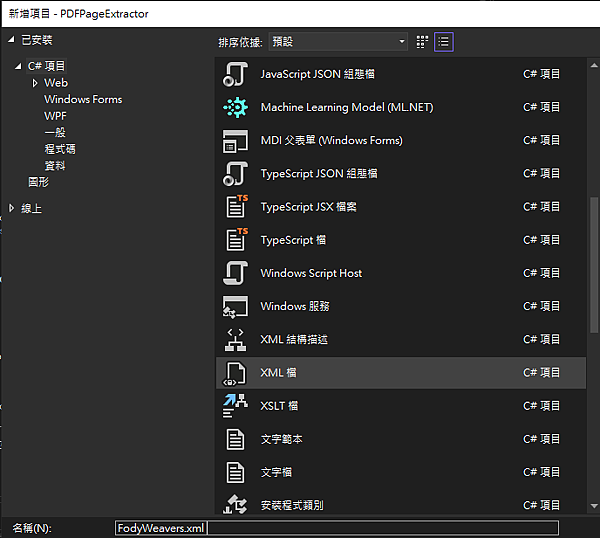600x538 pixels.
Task: Collapse the 已安裝 tree node
Action: 11,40
